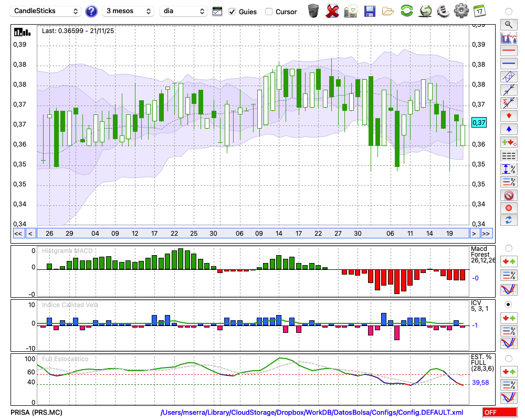Image resolution: width=525 pixels, height=420 pixels.
Task: Open the config file path link
Action: tap(312, 413)
